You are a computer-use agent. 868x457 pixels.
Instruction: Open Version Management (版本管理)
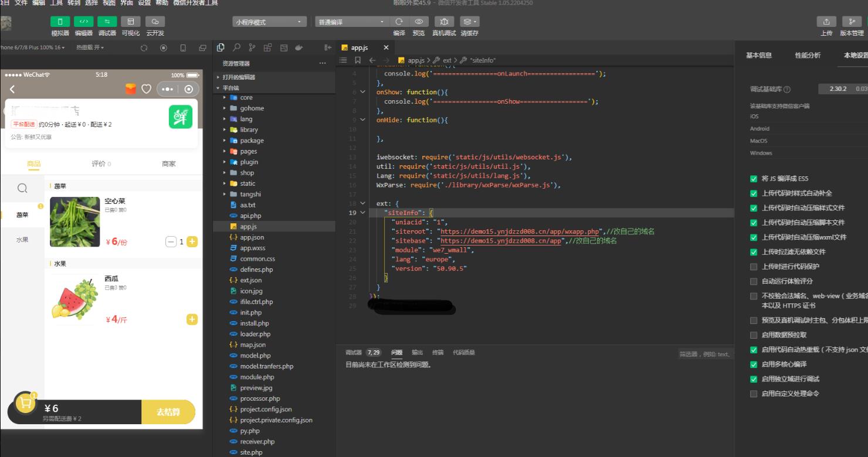pos(852,22)
